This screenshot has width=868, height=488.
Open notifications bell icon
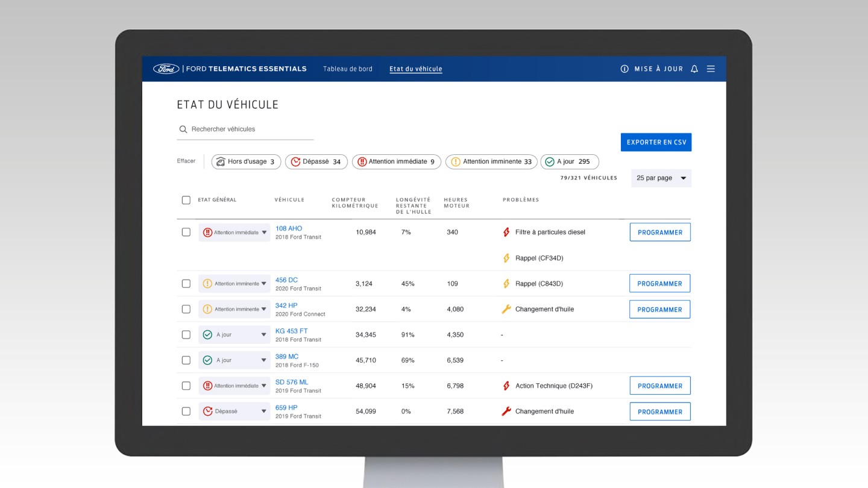pos(694,69)
